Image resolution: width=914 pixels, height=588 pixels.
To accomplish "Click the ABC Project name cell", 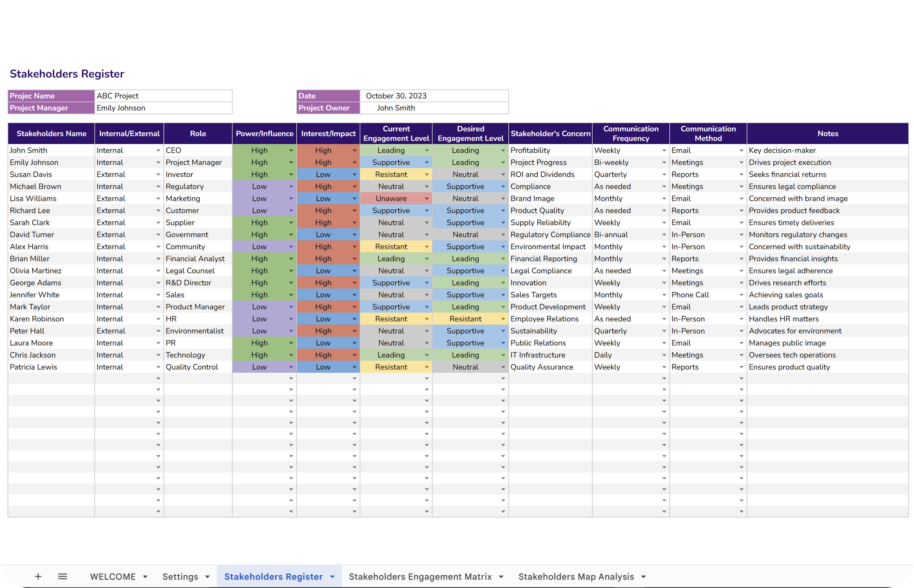I will coord(163,96).
